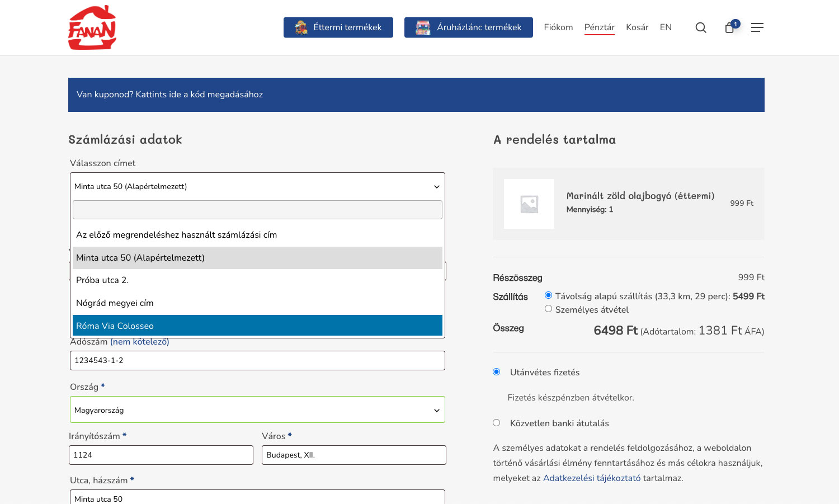The image size is (839, 504).
Task: Open the shopping bag cart icon
Action: 730,27
